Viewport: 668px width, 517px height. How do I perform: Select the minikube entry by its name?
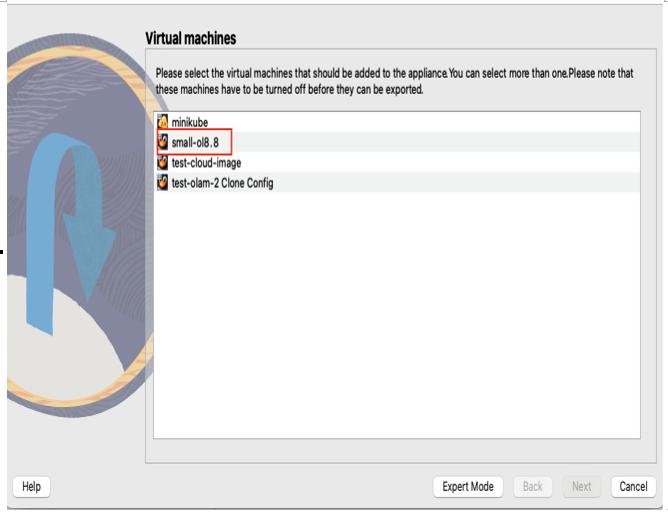coord(190,122)
